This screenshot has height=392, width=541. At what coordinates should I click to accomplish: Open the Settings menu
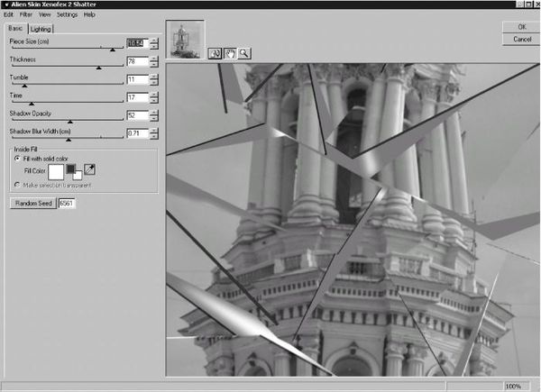[x=67, y=15]
